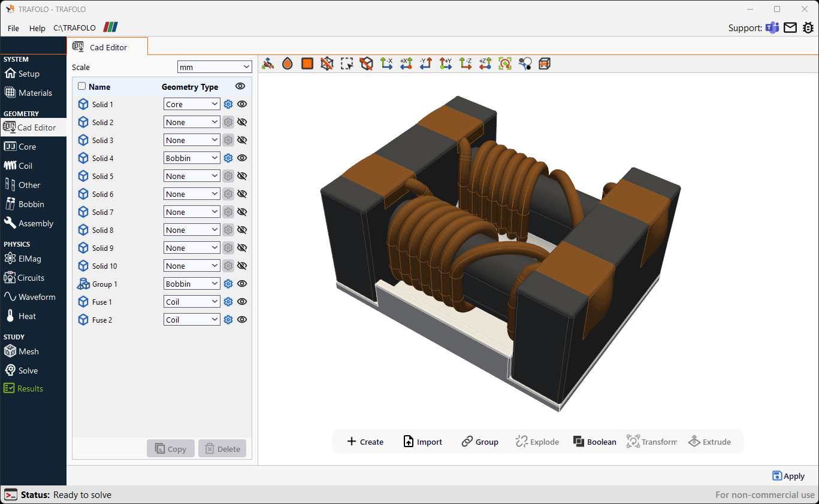Set view to +Y direction
This screenshot has height=504, width=819.
tap(446, 63)
